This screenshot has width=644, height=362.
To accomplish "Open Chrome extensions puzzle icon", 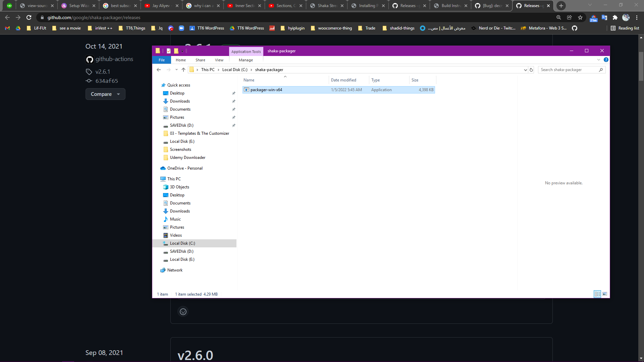I will pyautogui.click(x=615, y=17).
